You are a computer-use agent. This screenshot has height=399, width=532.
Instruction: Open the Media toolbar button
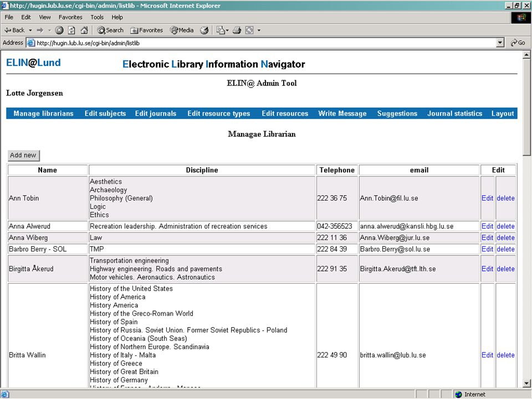(182, 30)
